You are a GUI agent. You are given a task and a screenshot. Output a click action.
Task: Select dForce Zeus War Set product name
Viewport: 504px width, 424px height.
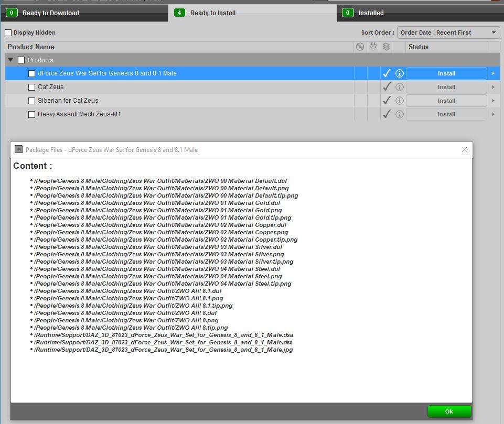pos(107,73)
